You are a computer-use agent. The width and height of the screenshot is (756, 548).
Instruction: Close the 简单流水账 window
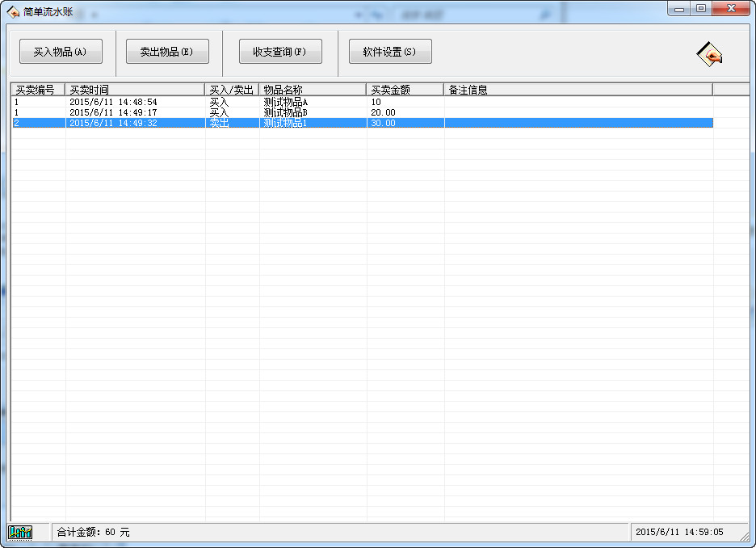point(731,9)
